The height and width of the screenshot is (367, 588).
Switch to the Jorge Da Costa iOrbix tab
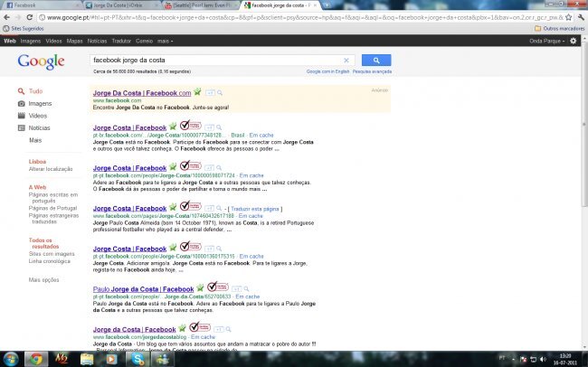click(122, 5)
